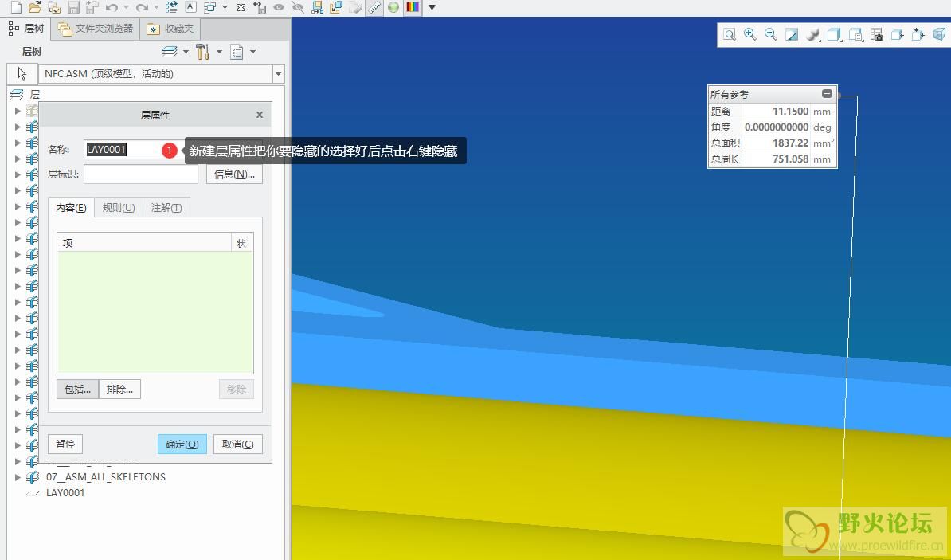Switch to the 规则(U) tab
951x560 pixels.
click(x=119, y=207)
